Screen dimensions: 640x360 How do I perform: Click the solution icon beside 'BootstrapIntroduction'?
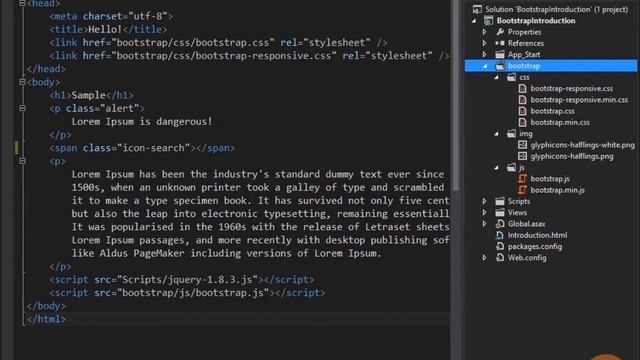coord(477,9)
